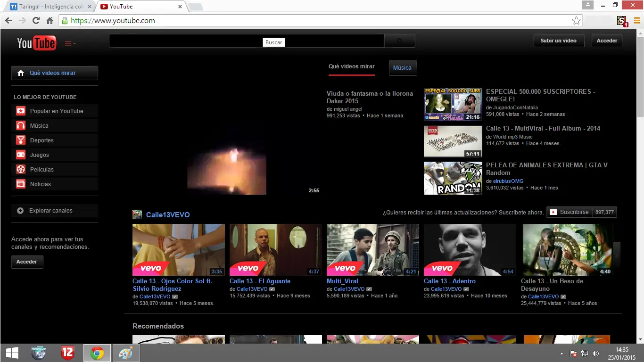Click the YouTube logo in the header
Screen dimensions: 644x362
(36, 43)
